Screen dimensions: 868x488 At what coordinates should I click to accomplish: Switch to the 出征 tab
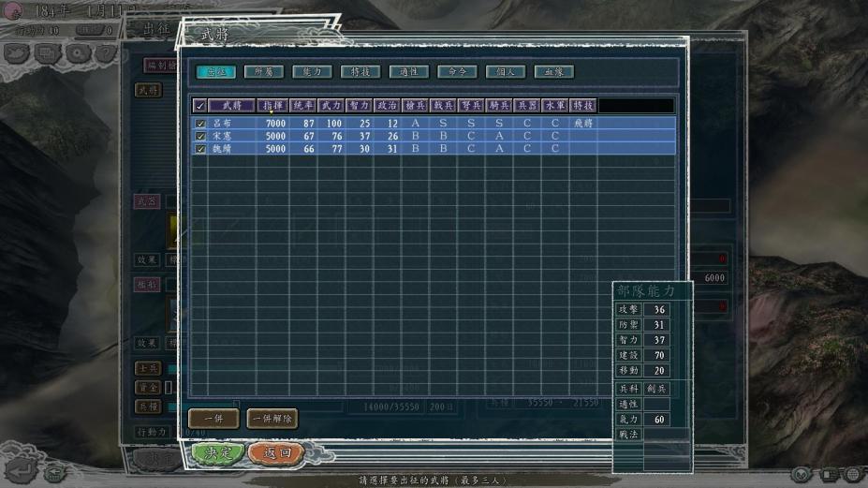(x=216, y=71)
